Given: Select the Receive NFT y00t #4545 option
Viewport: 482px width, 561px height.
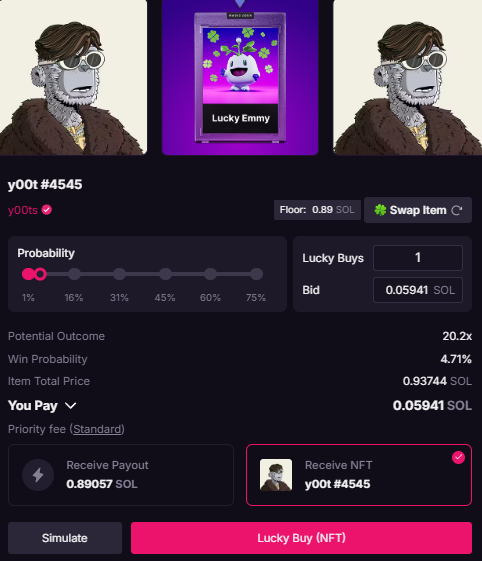Looking at the screenshot, I should click(359, 475).
